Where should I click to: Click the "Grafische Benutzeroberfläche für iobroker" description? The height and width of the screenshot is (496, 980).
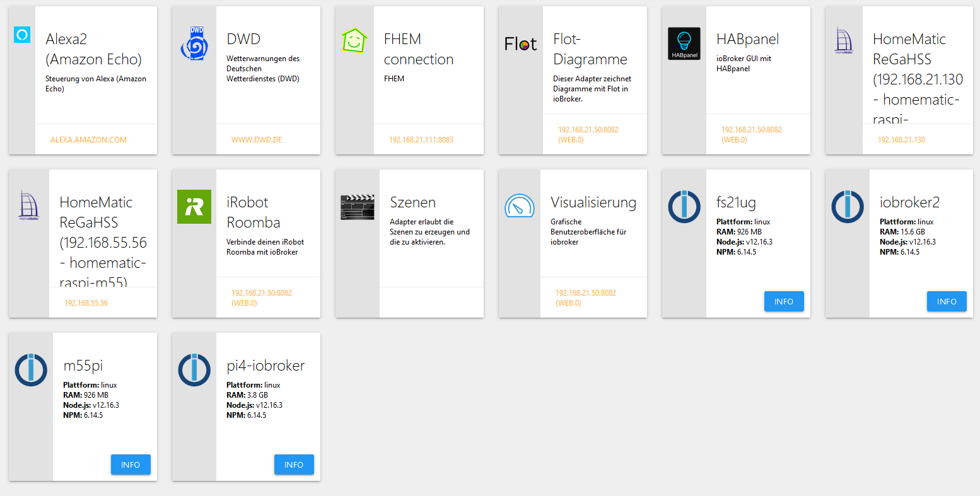588,232
